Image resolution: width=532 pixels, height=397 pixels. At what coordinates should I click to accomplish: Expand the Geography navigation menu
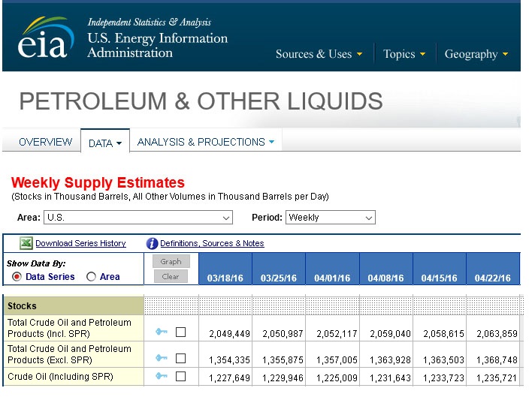click(476, 54)
